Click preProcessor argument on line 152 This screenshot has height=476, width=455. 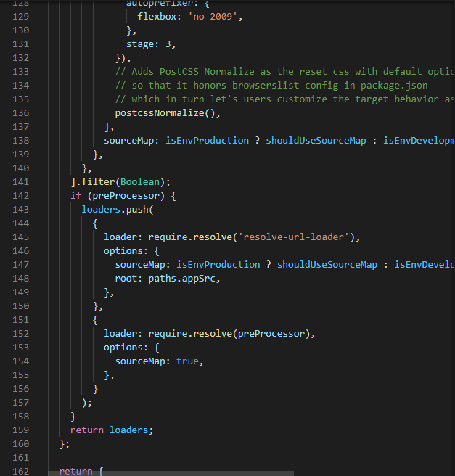pos(271,334)
